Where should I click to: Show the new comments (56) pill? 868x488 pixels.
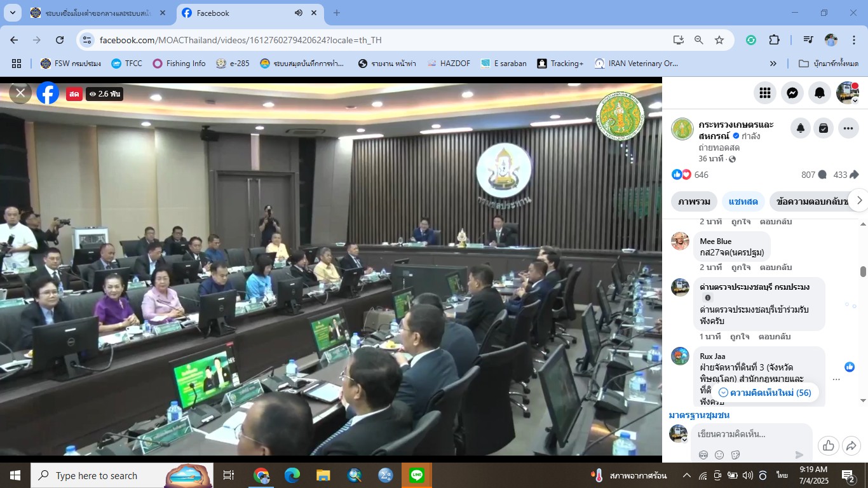(x=764, y=393)
